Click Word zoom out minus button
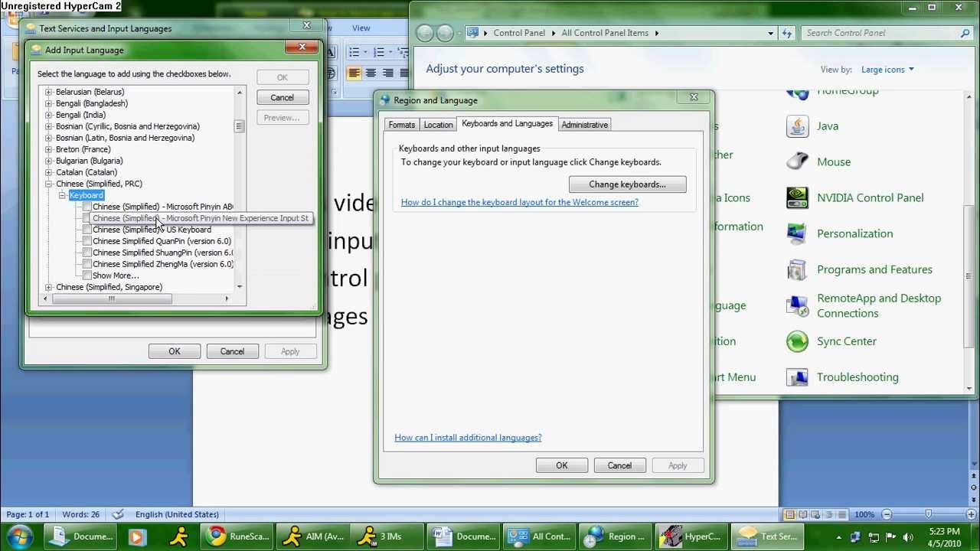The image size is (980, 551). point(887,514)
